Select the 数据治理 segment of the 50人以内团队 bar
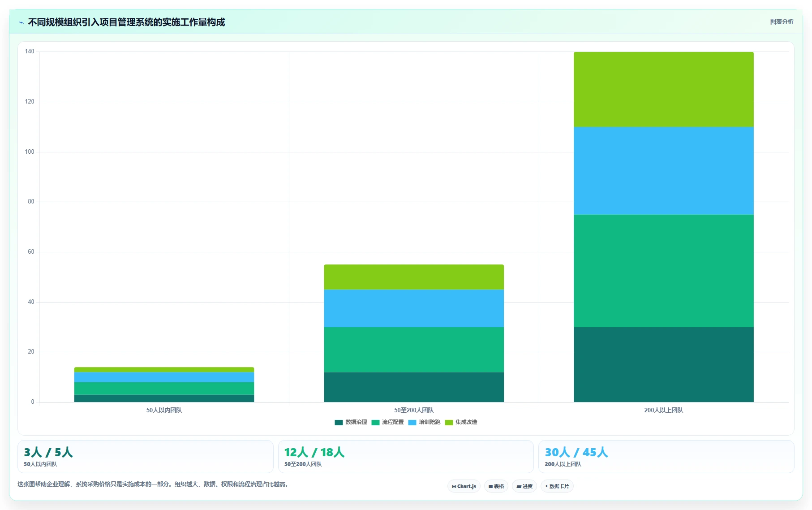Screen dimensions: 812x510 164,398
